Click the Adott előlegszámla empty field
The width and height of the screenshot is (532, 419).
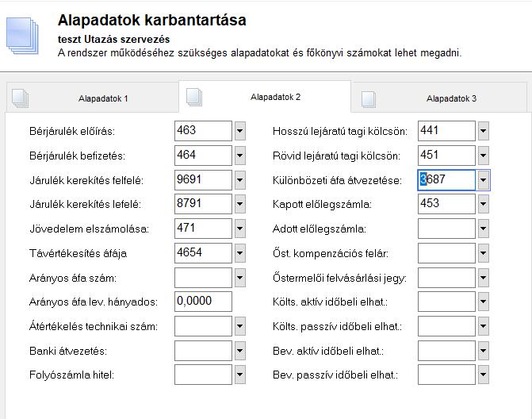tap(446, 229)
